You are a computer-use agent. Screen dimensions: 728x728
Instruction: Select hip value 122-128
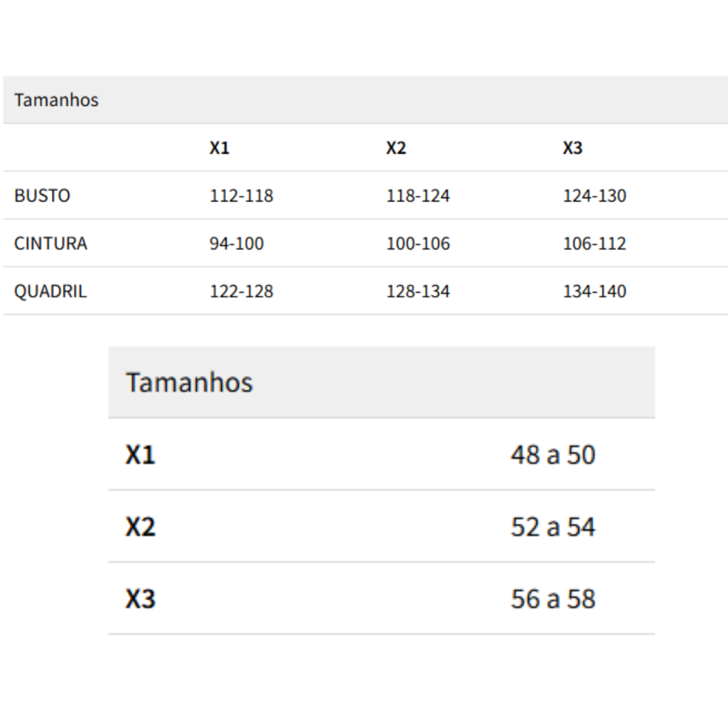tap(242, 291)
